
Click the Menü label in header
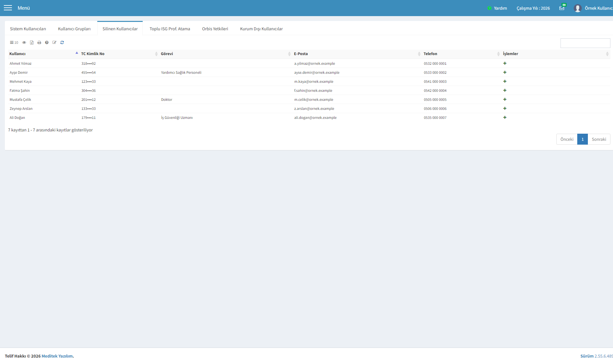click(24, 8)
